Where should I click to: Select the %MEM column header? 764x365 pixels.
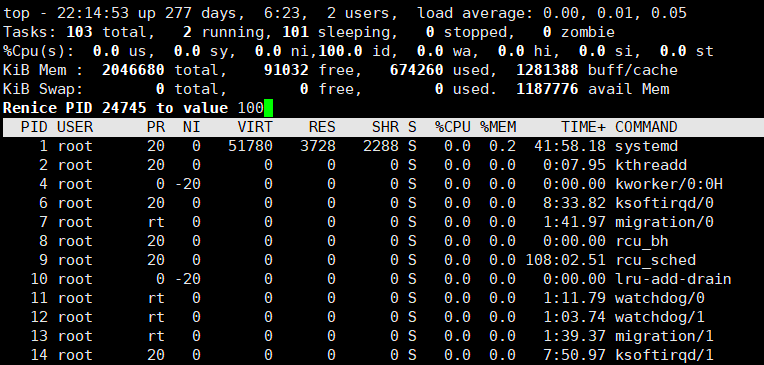pyautogui.click(x=498, y=127)
